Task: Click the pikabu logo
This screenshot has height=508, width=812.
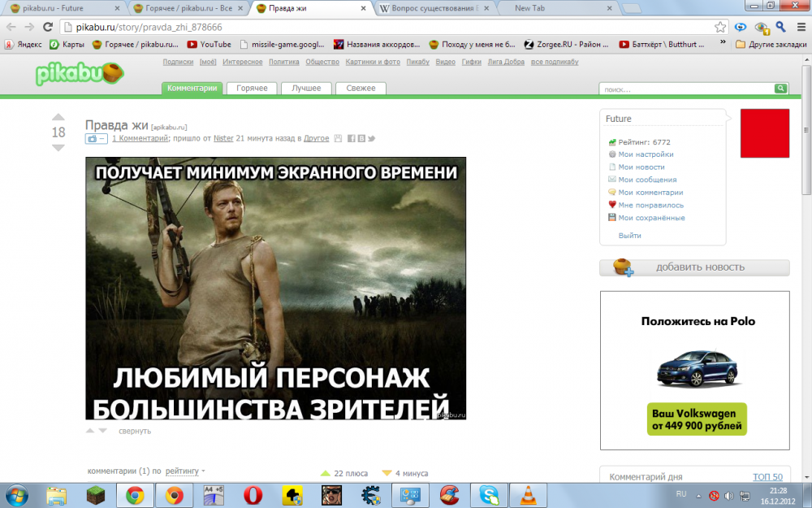Action: [80, 74]
